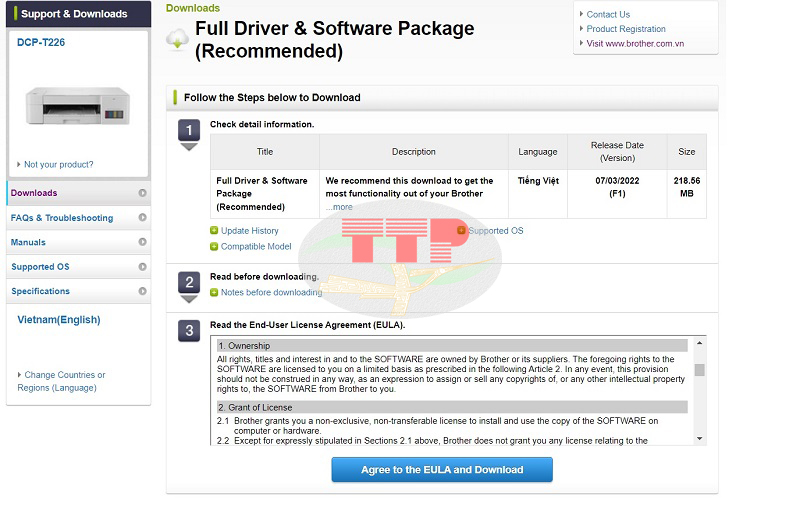The width and height of the screenshot is (800, 518).
Task: Go to the Manuals sidebar section
Action: point(79,242)
